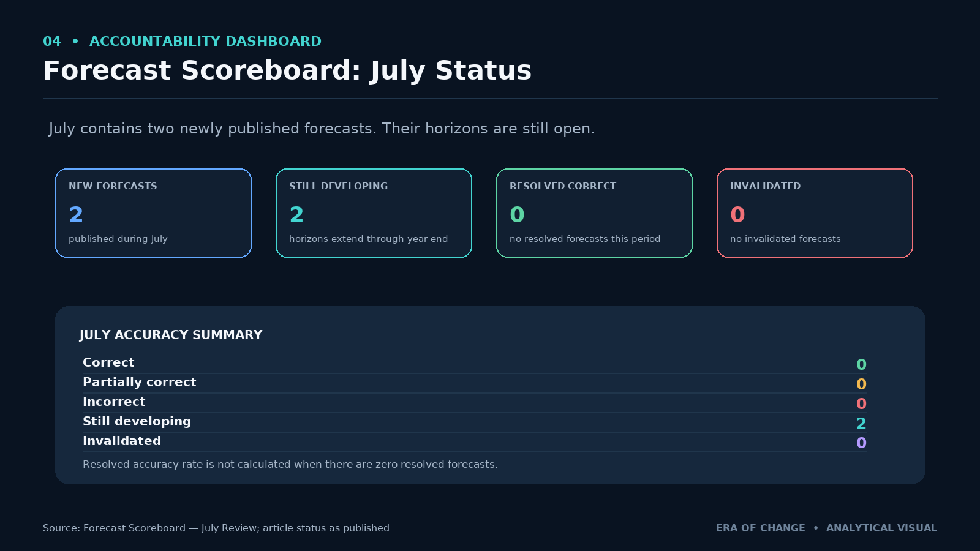Click the green zero beside Correct
The image size is (980, 551).
point(861,364)
